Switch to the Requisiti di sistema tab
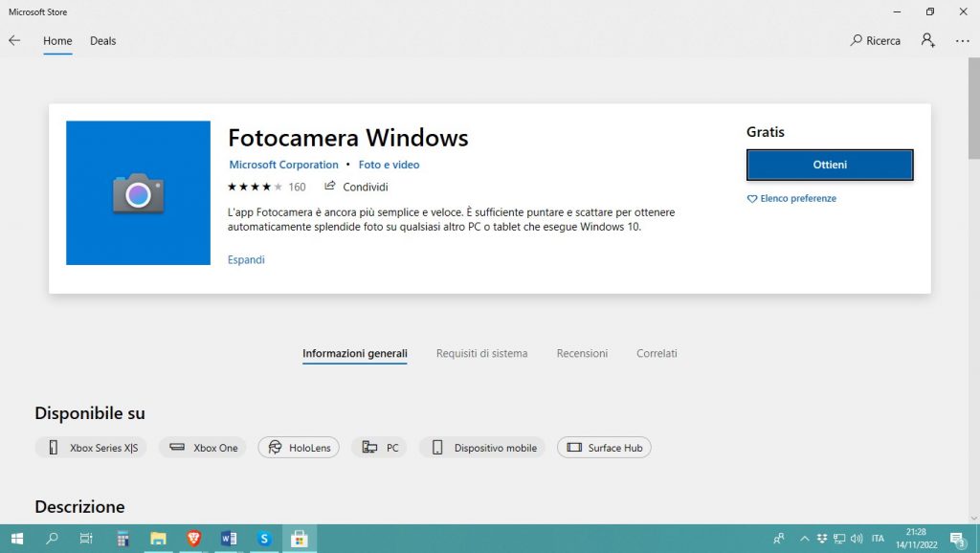The height and width of the screenshot is (553, 980). coord(480,353)
